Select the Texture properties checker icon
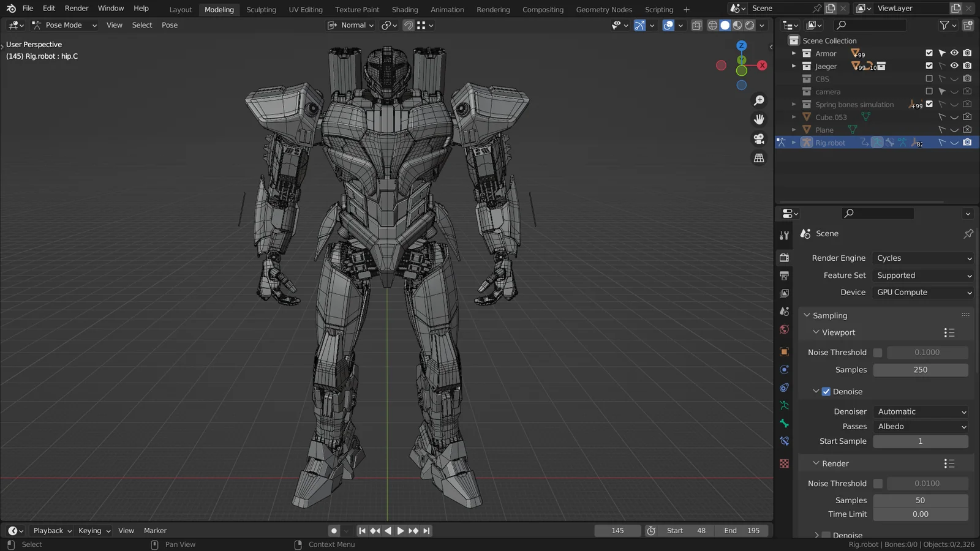 (x=784, y=463)
